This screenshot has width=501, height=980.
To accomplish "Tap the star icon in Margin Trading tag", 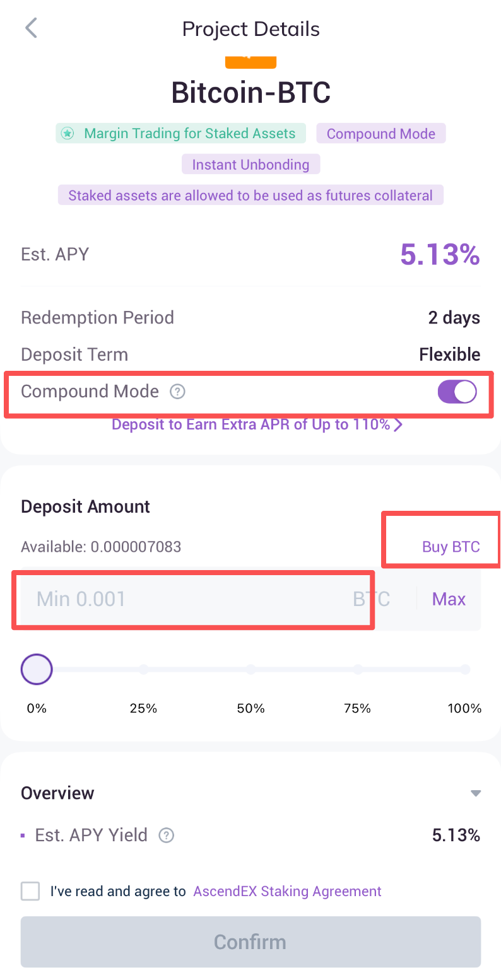I will point(68,134).
